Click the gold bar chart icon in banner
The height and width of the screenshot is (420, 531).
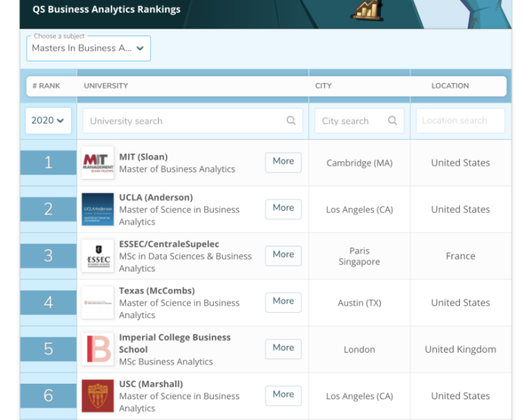coord(367,9)
